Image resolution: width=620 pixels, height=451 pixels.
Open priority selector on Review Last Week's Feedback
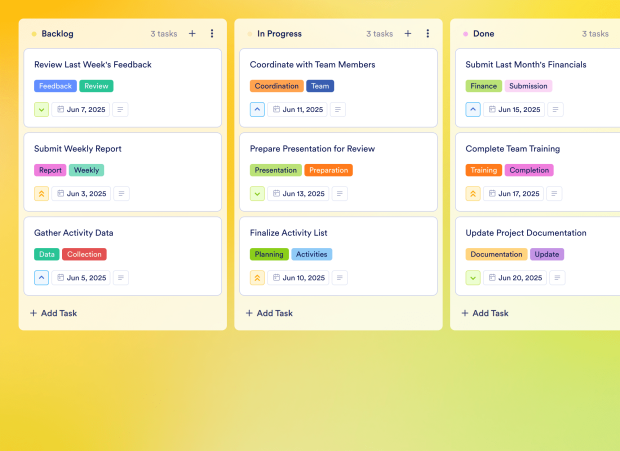click(41, 110)
